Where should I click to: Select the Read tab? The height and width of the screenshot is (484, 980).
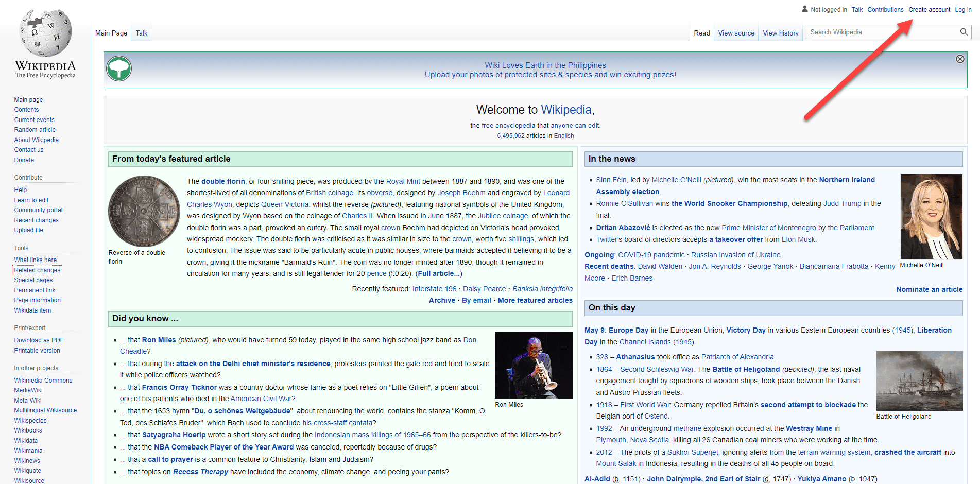click(701, 33)
